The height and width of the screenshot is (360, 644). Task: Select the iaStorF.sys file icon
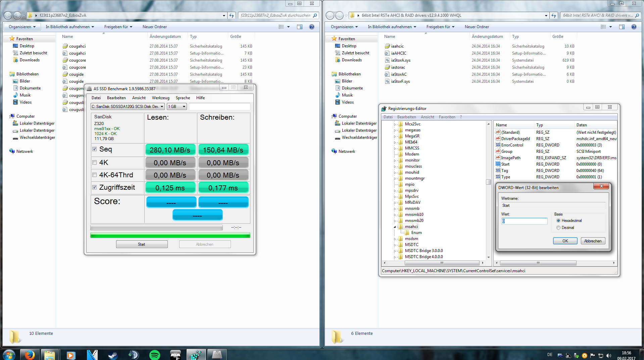click(387, 81)
